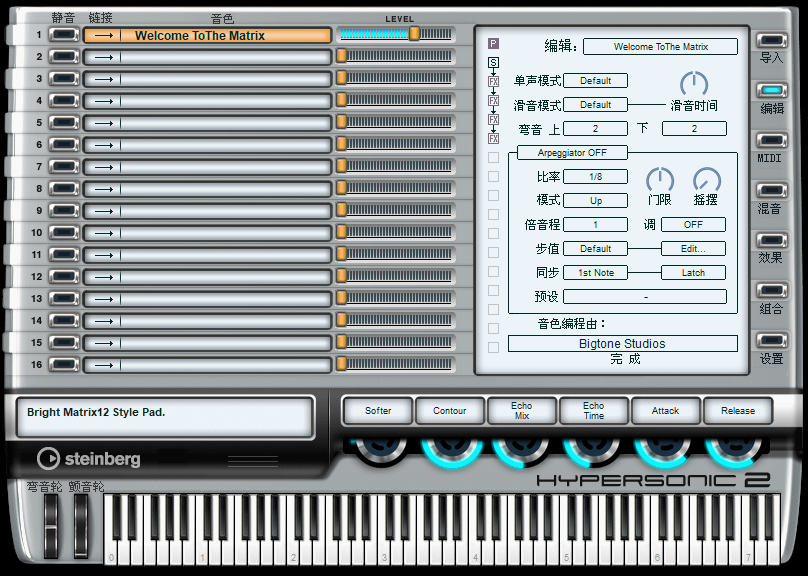Select the fourth FX slot icon
Screen dimensions: 808x576
(493, 139)
